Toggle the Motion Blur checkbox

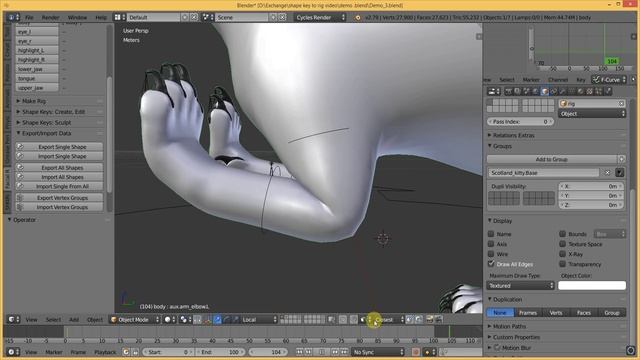(x=497, y=348)
